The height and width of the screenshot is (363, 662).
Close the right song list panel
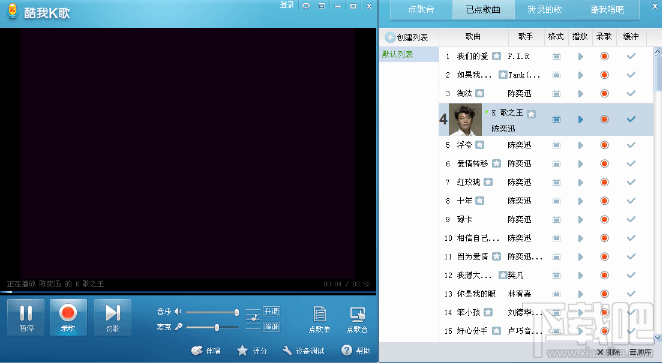click(x=655, y=6)
